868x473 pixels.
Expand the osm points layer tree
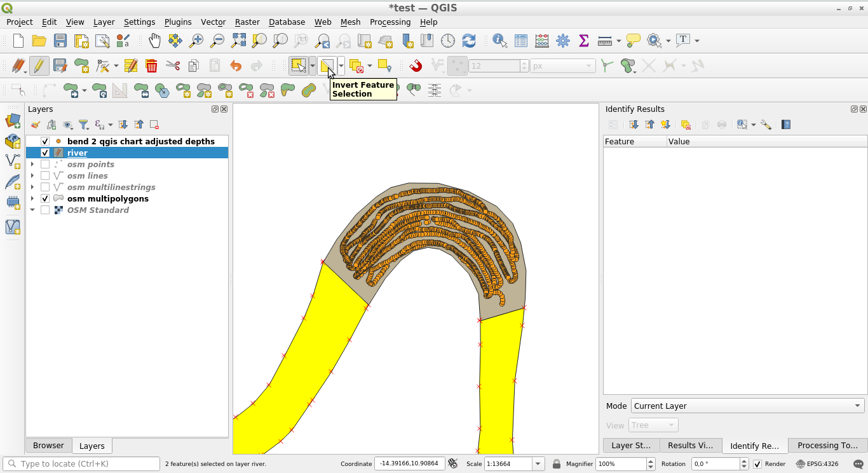[x=32, y=164]
